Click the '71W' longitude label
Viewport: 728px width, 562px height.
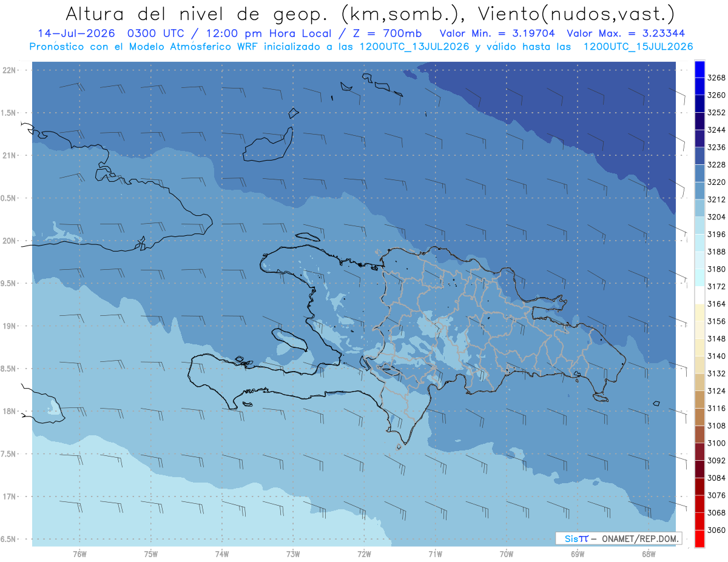(435, 554)
